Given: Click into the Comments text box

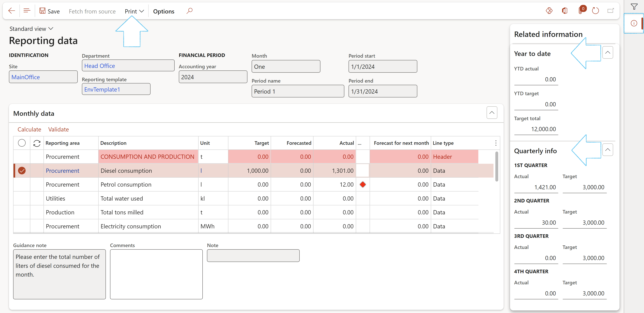Looking at the screenshot, I should pyautogui.click(x=156, y=274).
